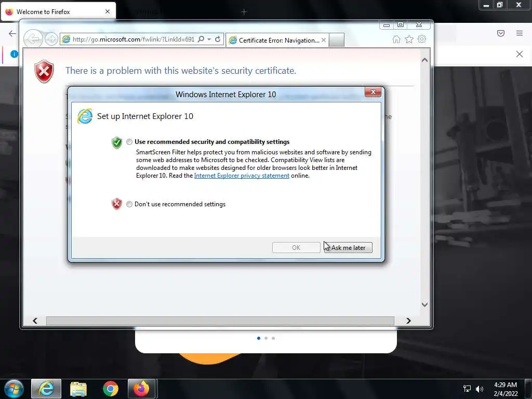
Task: Click the Firefox icon on the taskbar
Action: coord(141,389)
